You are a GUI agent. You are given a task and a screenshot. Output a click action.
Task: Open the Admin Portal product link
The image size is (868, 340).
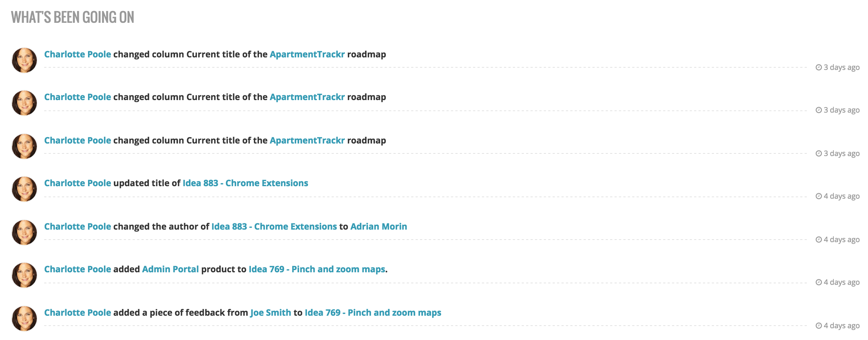click(x=170, y=269)
